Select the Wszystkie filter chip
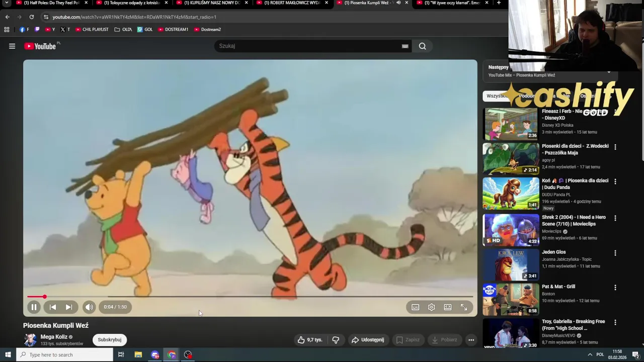 [x=496, y=96]
